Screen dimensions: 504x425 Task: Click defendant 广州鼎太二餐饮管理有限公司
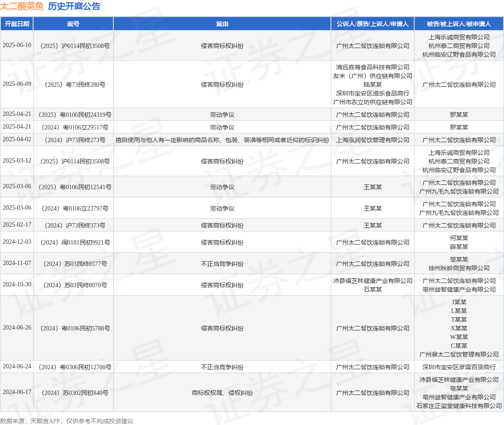click(459, 354)
